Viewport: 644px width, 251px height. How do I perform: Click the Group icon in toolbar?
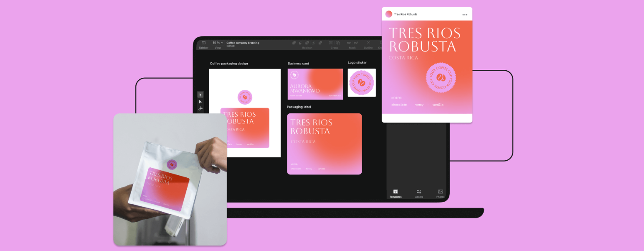tap(331, 43)
